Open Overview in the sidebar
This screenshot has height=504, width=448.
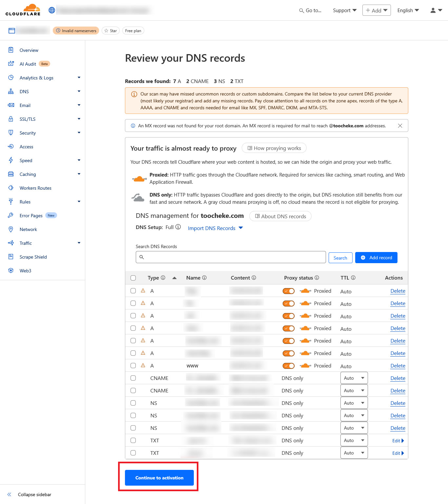tap(29, 50)
